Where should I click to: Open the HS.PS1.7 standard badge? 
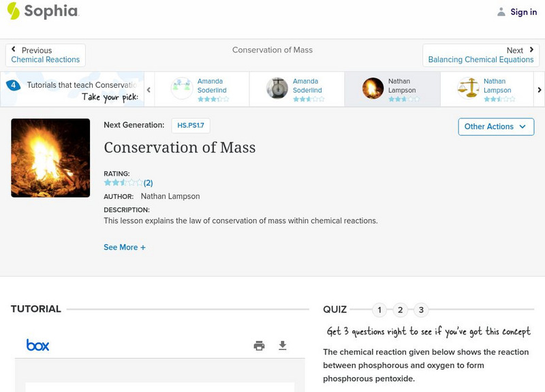point(191,125)
